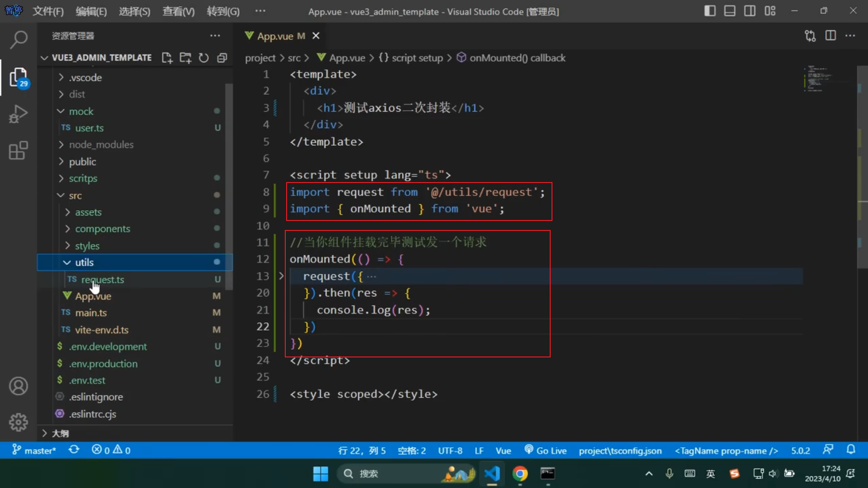Viewport: 868px width, 488px height.
Task: Change indentation 空格: 2 setting
Action: click(x=411, y=450)
